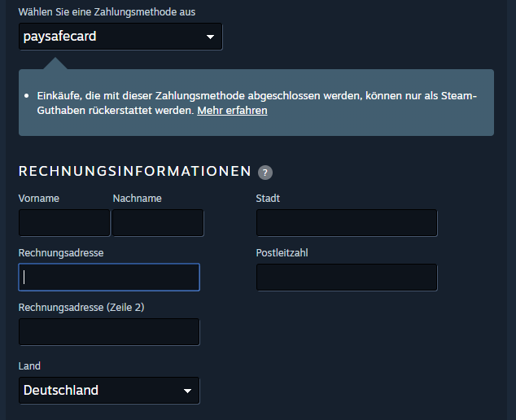Click the 'Nachname' label text

[137, 199]
